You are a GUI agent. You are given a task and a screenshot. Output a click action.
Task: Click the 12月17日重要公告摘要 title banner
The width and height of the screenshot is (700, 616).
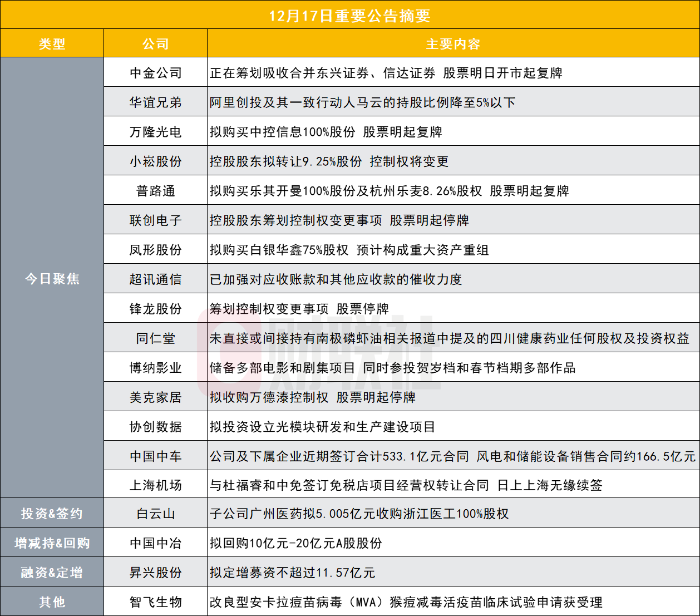point(349,16)
